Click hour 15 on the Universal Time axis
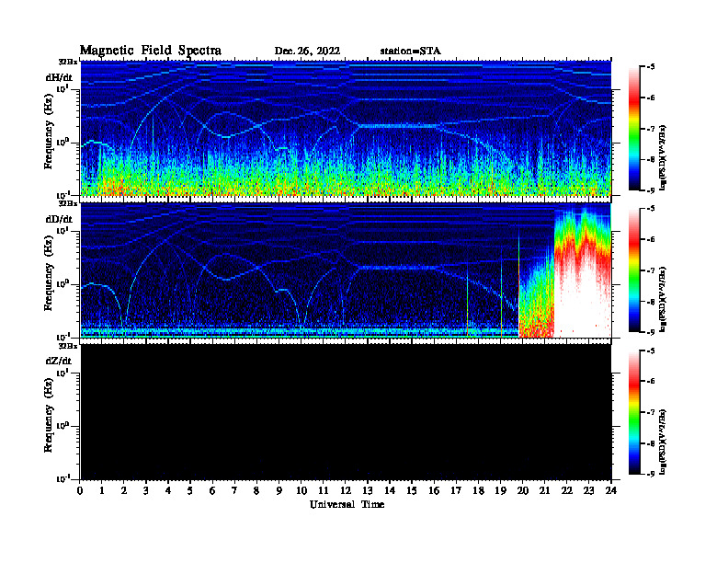Screen dimensions: 728x563 point(412,490)
